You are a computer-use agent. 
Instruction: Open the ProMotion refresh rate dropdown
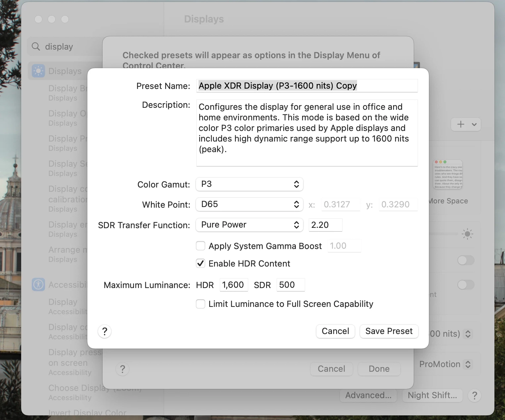[x=468, y=364]
